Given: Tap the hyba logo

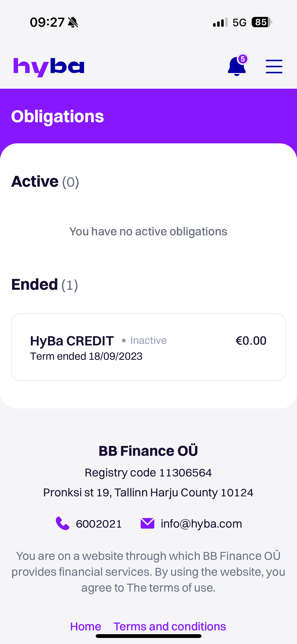Looking at the screenshot, I should [x=49, y=67].
